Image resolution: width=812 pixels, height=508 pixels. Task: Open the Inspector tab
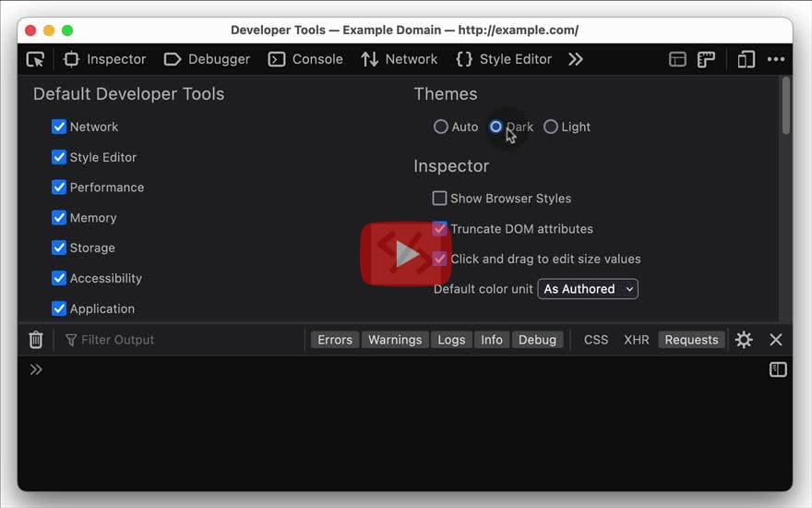[104, 60]
